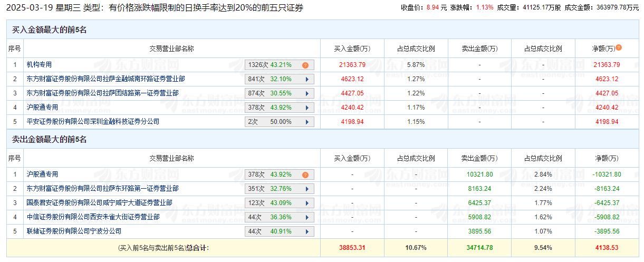
Task: Expand arrow for 44次 36.36% row
Action: click(306, 217)
